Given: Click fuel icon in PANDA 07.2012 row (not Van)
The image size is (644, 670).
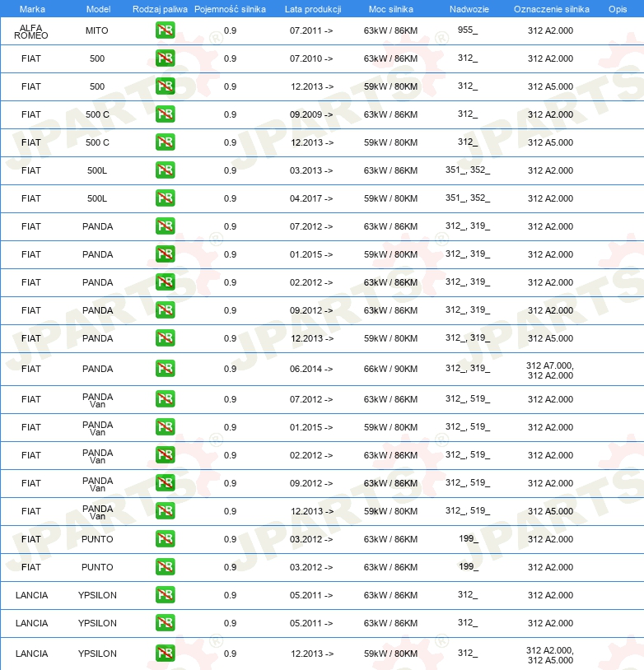Looking at the screenshot, I should pyautogui.click(x=165, y=226).
